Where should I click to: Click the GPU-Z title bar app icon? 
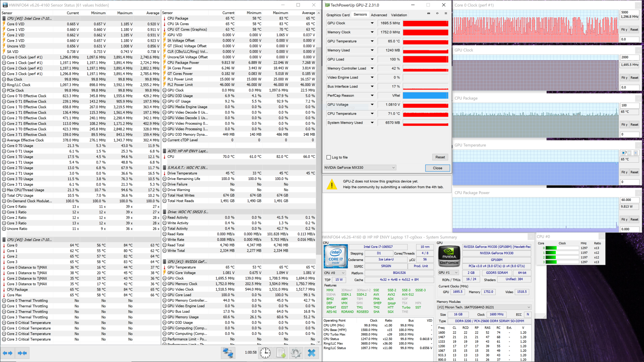point(327,5)
